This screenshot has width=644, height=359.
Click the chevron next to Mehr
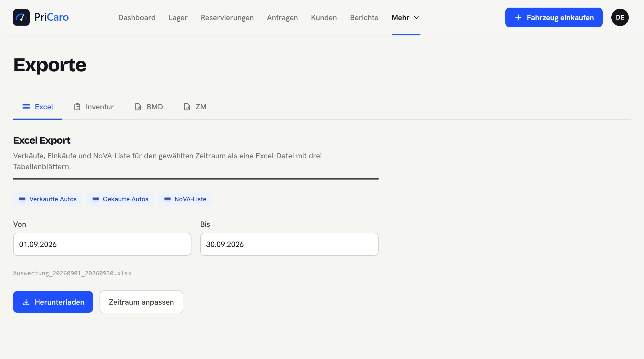pyautogui.click(x=417, y=18)
